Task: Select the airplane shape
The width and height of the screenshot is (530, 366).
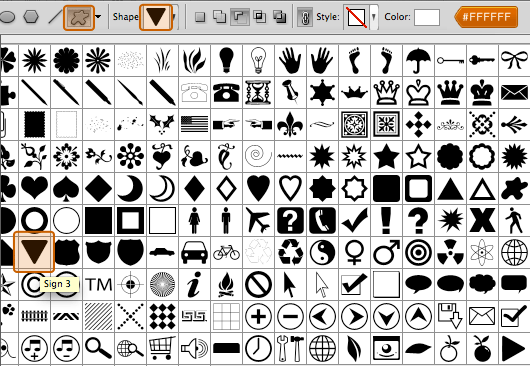Action: (258, 220)
